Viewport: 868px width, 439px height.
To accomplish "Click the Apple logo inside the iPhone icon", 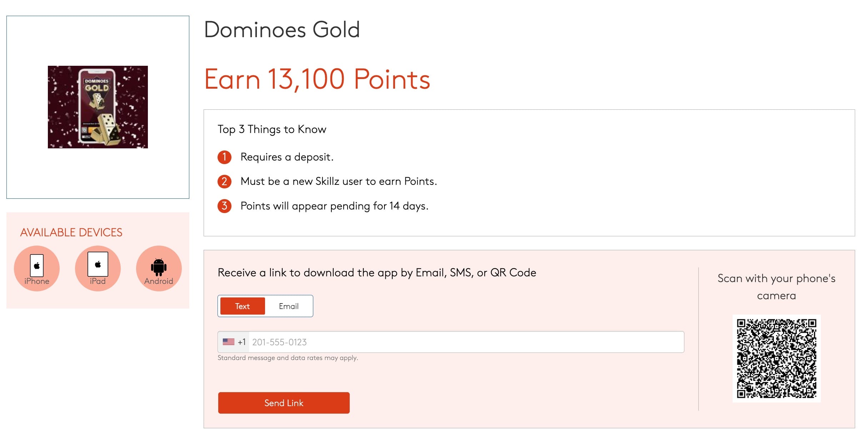I will 36,265.
